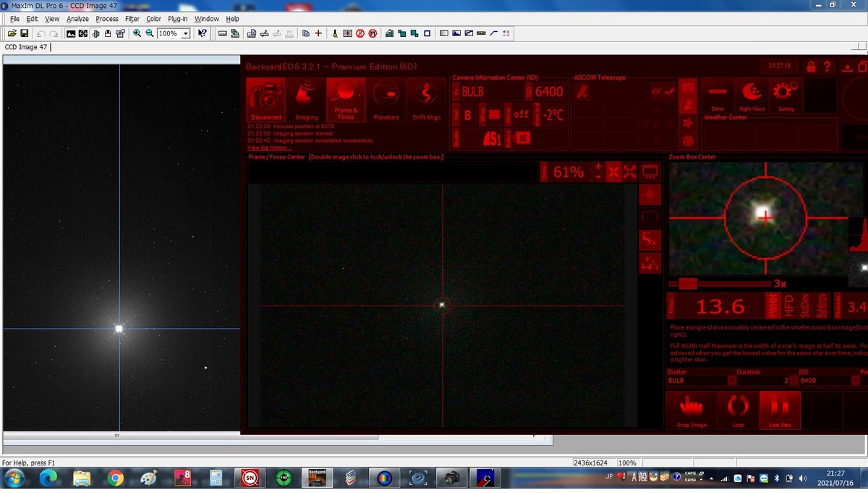The width and height of the screenshot is (868, 493).
Task: Toggle Night Vision mode
Action: click(752, 96)
